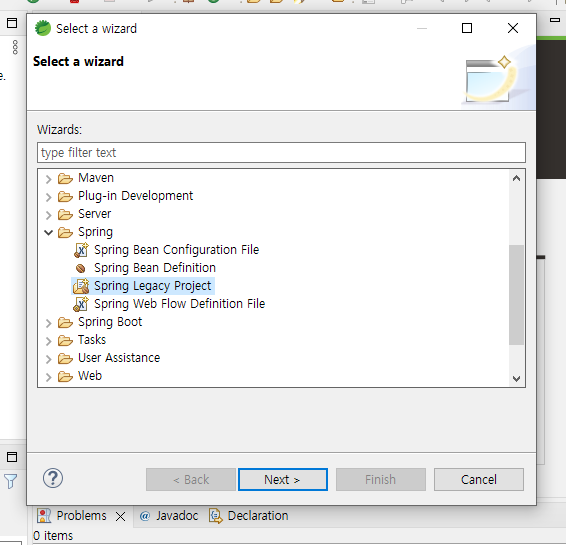Select Spring Web Flow Definition File wizard
Image resolution: width=566 pixels, height=545 pixels.
(179, 304)
